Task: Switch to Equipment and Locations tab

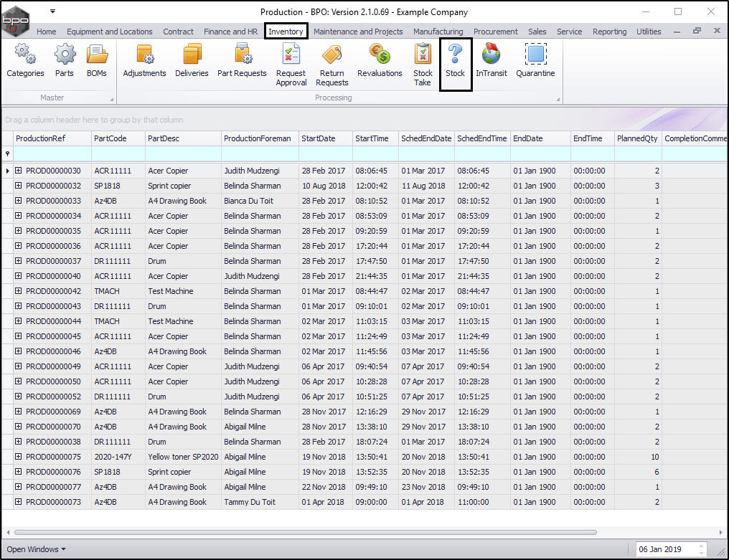Action: point(109,32)
